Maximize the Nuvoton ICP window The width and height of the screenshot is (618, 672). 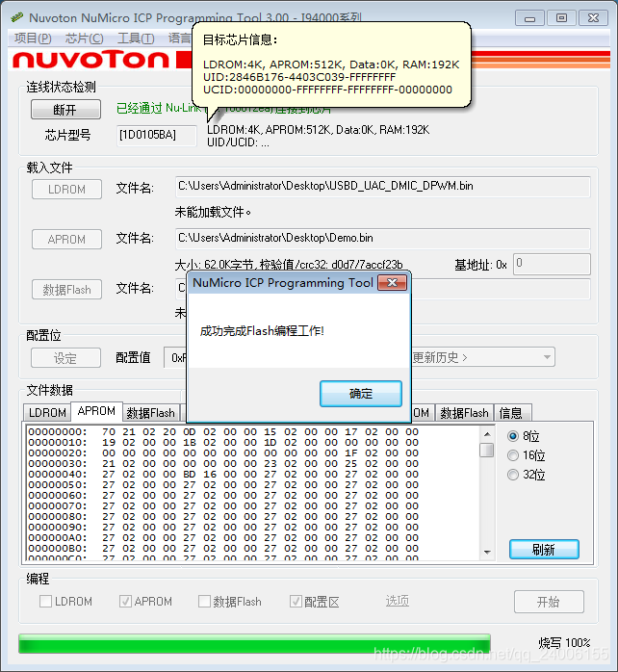(561, 18)
